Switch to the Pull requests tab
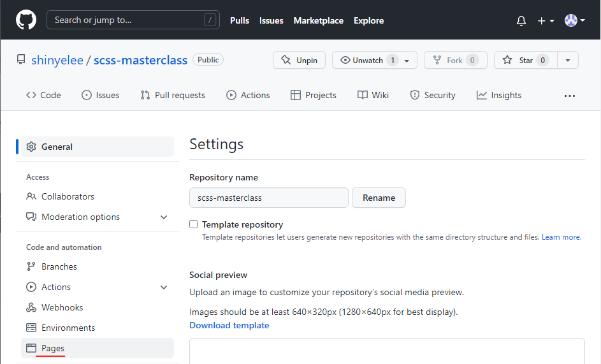This screenshot has height=364, width=601. (173, 95)
